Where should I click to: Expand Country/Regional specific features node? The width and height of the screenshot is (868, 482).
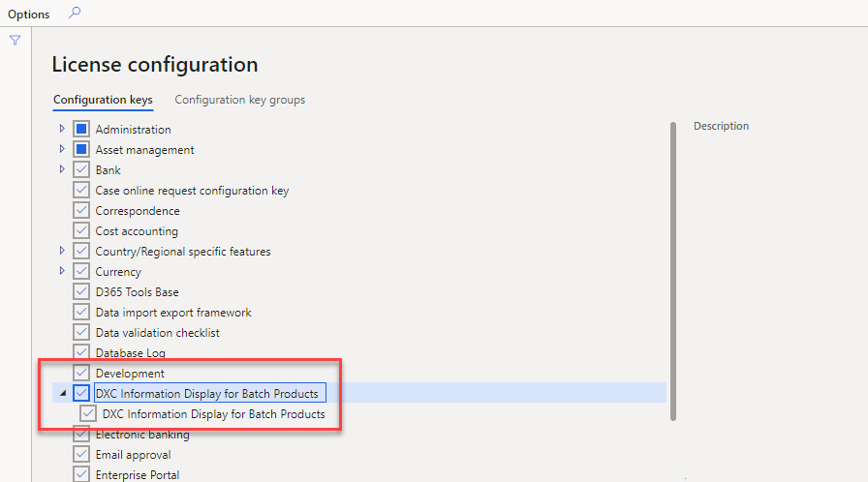coord(62,251)
